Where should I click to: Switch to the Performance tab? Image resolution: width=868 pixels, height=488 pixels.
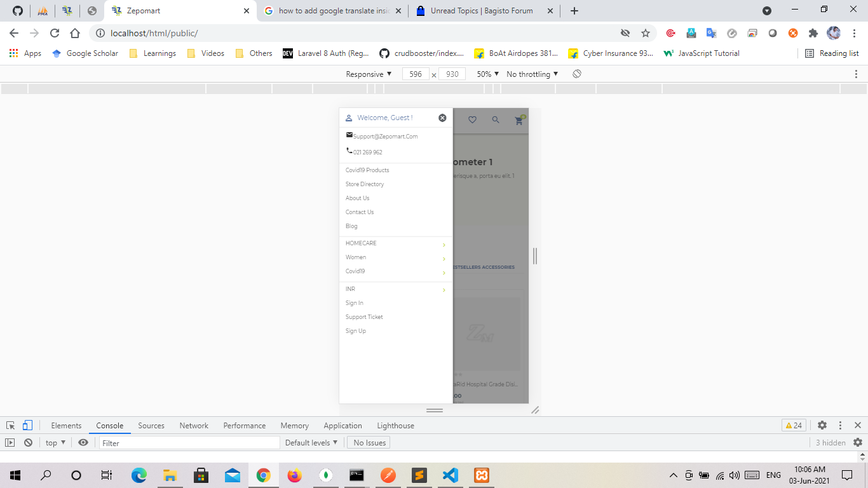(x=245, y=426)
